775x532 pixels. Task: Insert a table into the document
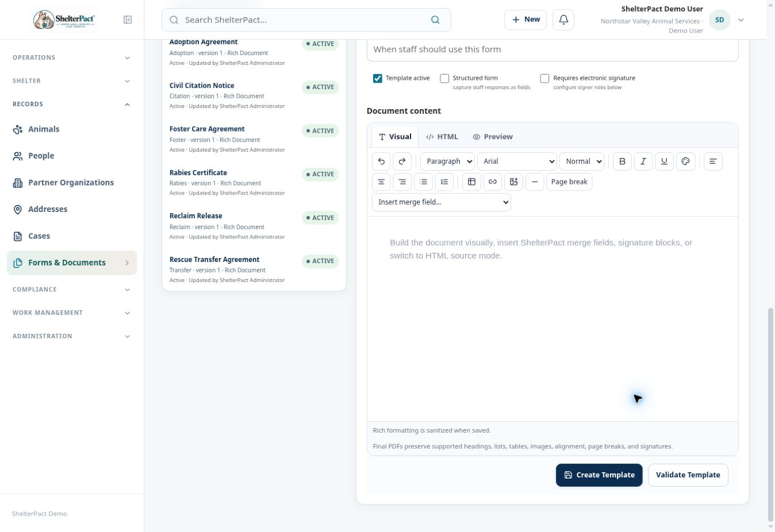[471, 182]
